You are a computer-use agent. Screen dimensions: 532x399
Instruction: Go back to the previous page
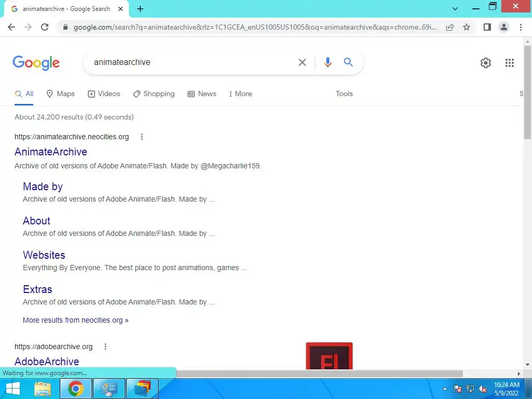click(11, 27)
